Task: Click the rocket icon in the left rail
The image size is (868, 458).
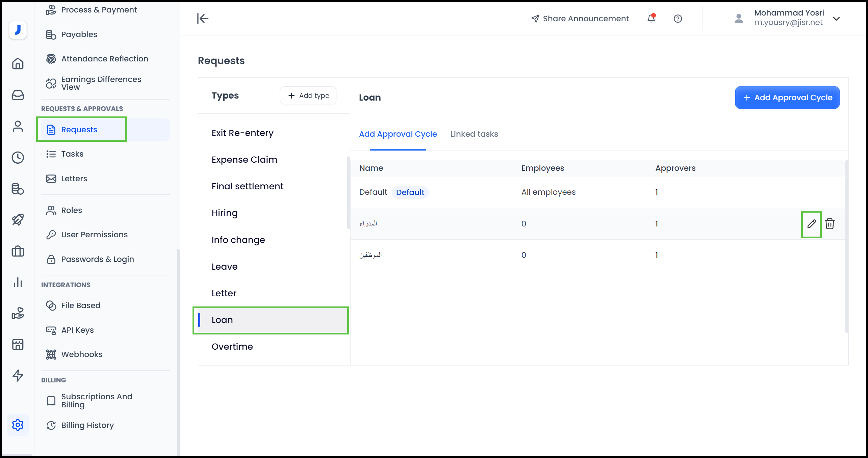Action: tap(18, 220)
